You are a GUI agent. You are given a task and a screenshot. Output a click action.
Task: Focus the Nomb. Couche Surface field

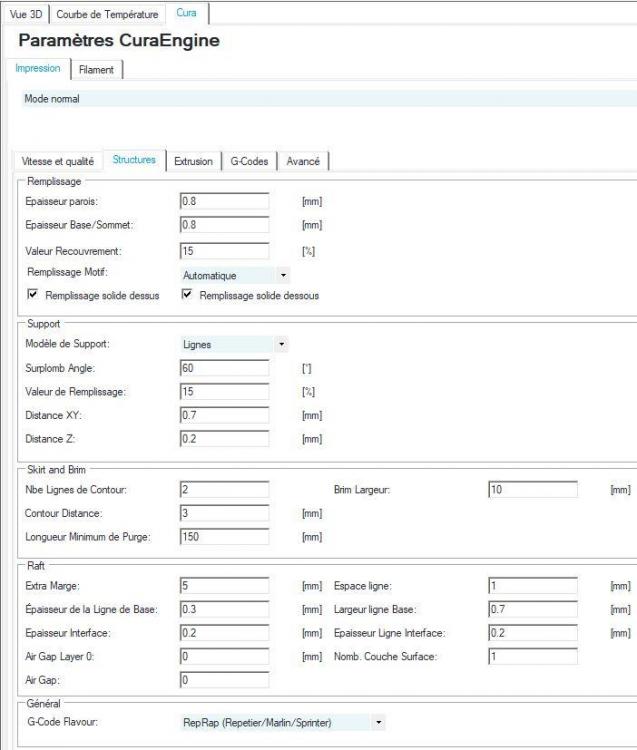[x=533, y=656]
